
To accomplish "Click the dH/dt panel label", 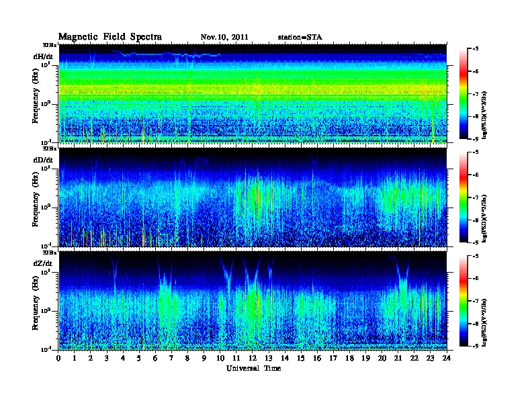I will point(43,56).
